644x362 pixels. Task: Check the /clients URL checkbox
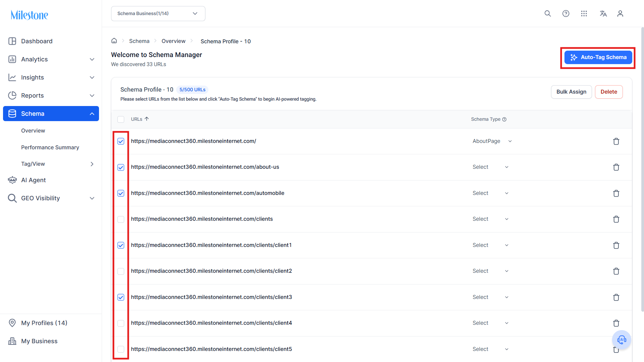pos(121,219)
